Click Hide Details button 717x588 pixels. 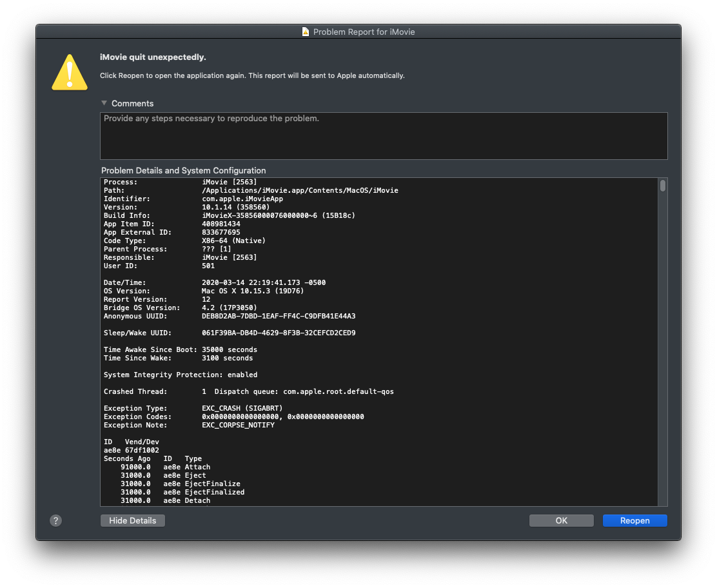pos(133,520)
